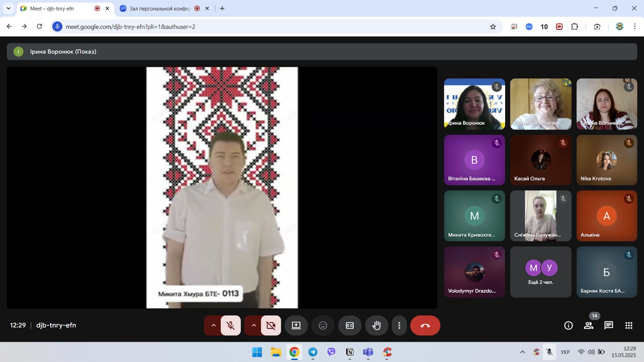Image resolution: width=644 pixels, height=362 pixels.
Task: Leave the call with red button
Action: pos(425,325)
